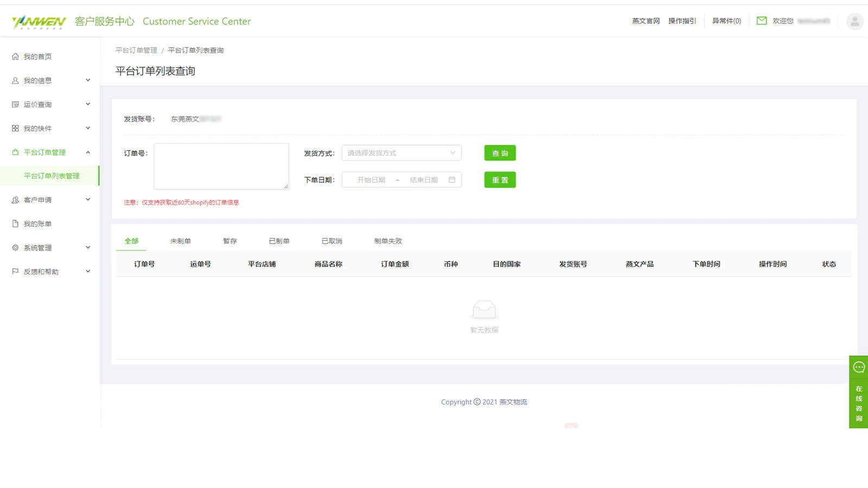The width and height of the screenshot is (868, 488).
Task: Click the 发货账号 column header
Action: (573, 265)
